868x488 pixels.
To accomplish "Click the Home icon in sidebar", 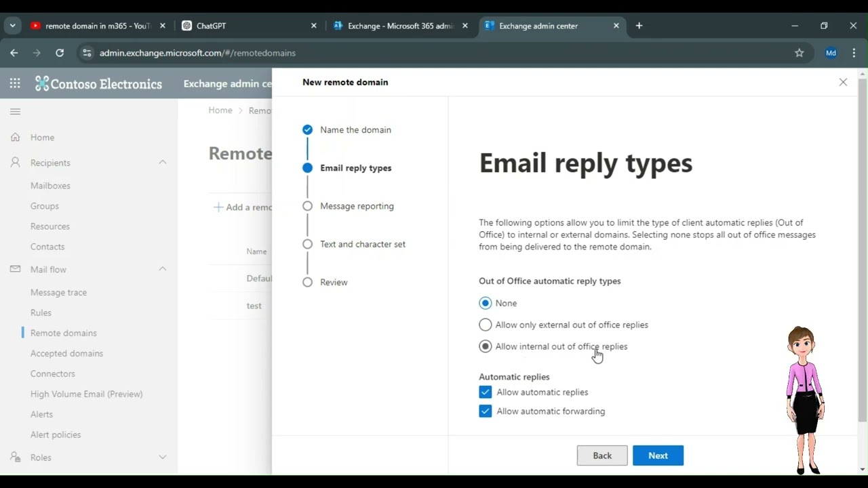I will click(15, 137).
